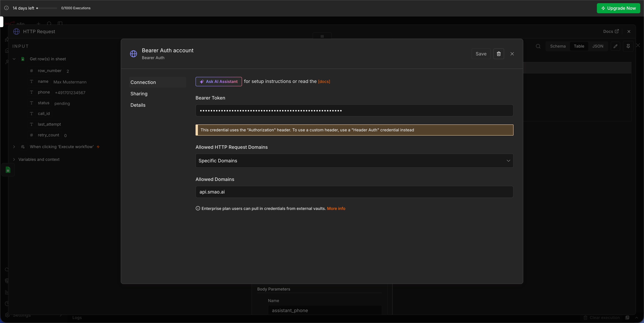Click Upgrade Now button
Viewport: 644px width, 323px height.
point(618,8)
